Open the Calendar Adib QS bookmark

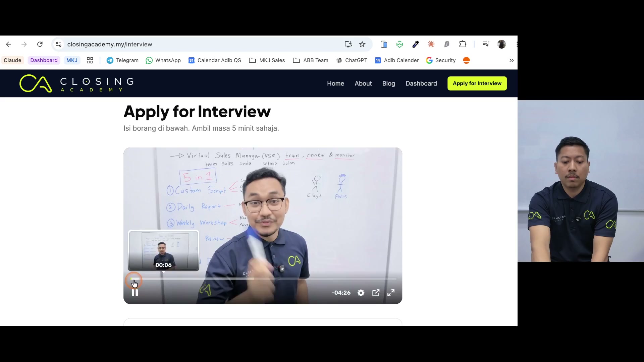[215, 60]
